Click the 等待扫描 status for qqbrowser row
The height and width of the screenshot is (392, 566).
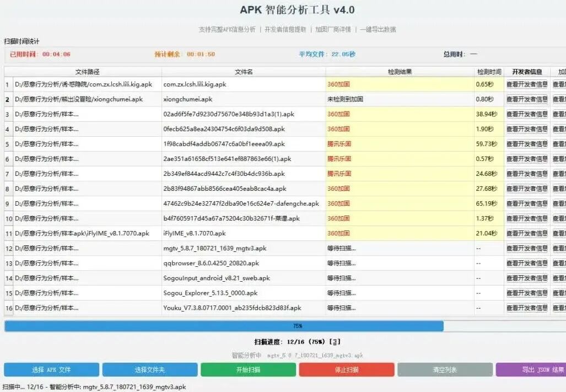[x=400, y=263]
